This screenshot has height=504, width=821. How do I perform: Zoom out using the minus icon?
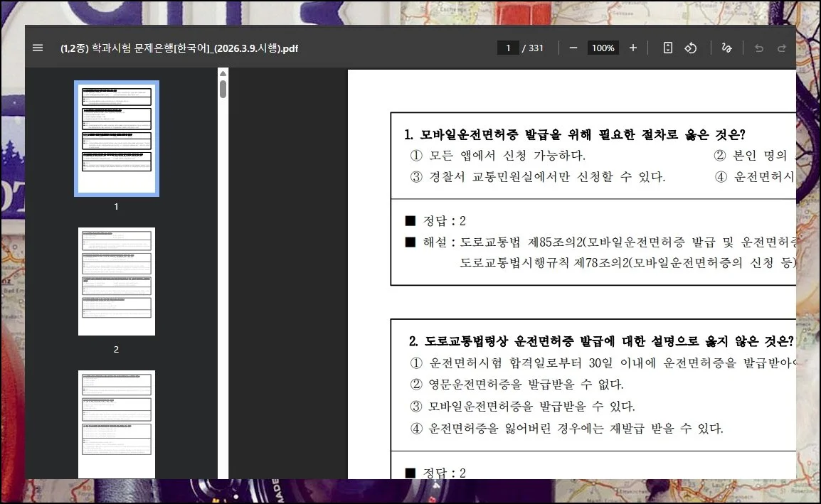click(573, 48)
